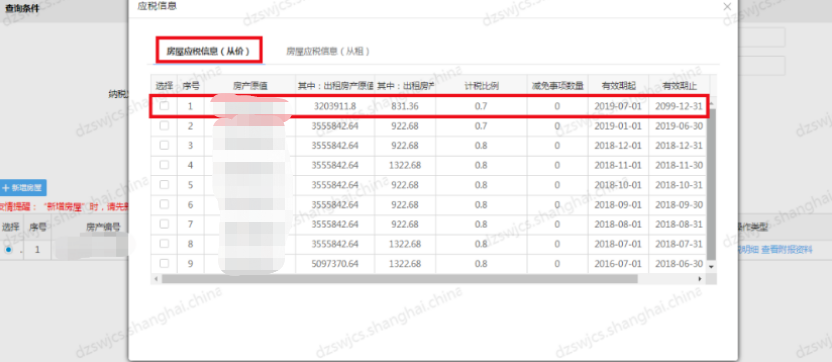Check the checkbox for row 1
Viewport: 832px width, 362px height.
pos(164,106)
